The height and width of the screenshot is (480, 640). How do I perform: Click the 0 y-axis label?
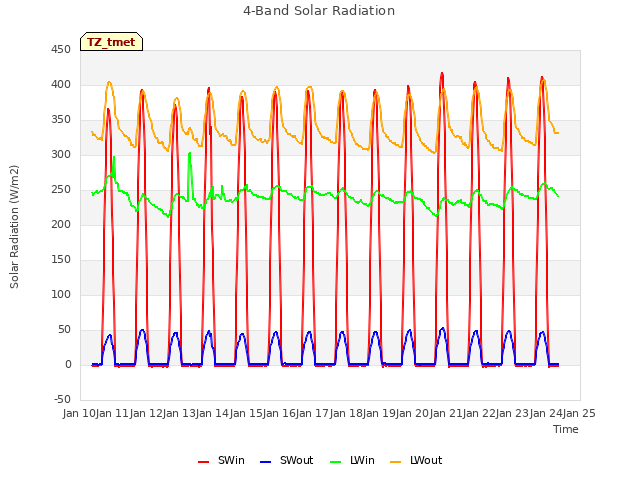pyautogui.click(x=68, y=365)
